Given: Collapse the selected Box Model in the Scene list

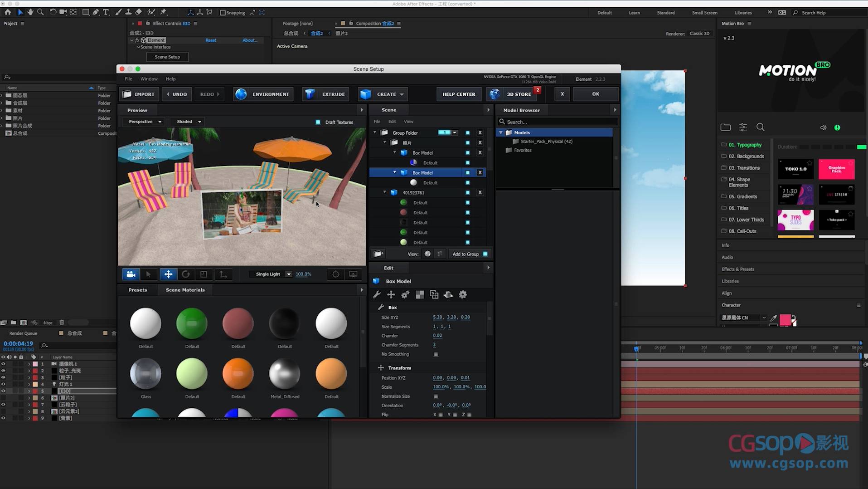Looking at the screenshot, I should tap(394, 172).
